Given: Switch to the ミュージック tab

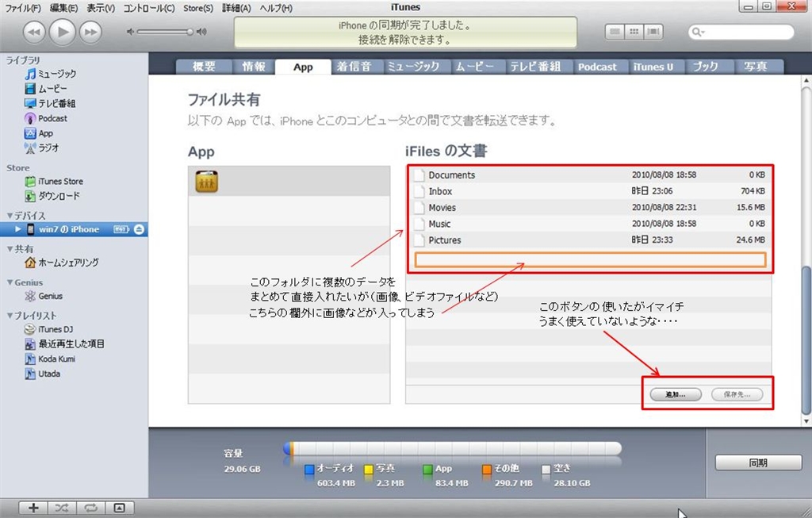Looking at the screenshot, I should coord(413,67).
